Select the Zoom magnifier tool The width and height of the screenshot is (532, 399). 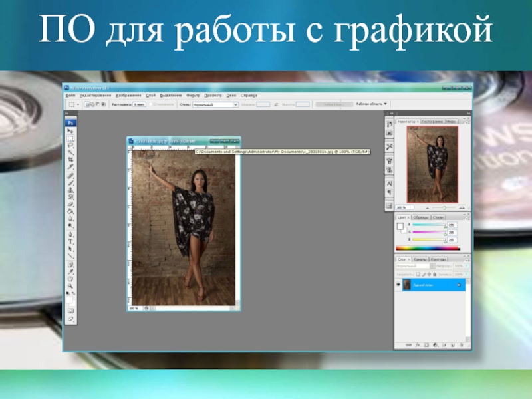pos(70,285)
